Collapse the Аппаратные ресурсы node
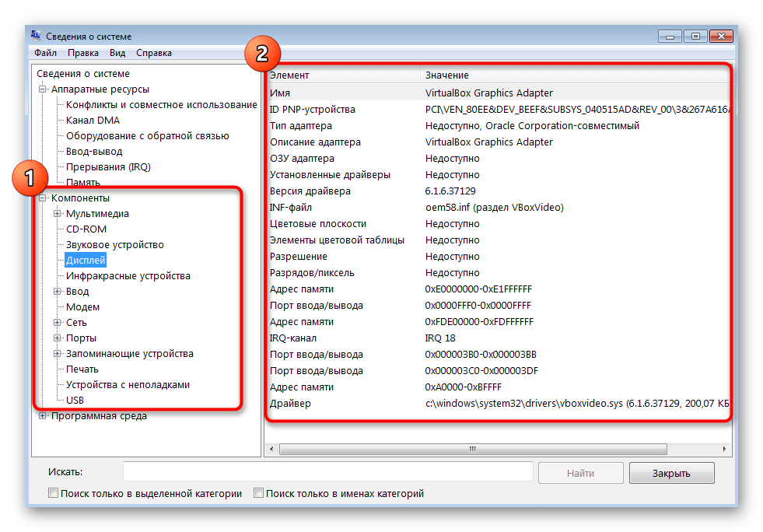 [x=42, y=89]
